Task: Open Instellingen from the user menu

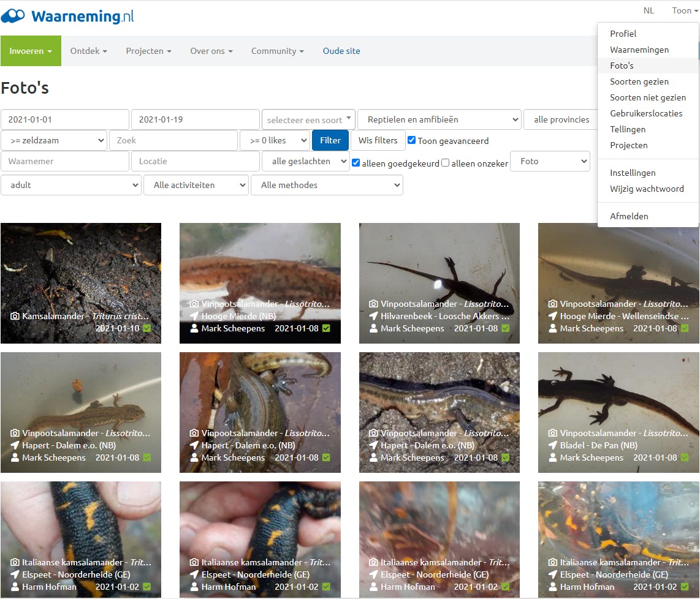Action: pyautogui.click(x=649, y=173)
